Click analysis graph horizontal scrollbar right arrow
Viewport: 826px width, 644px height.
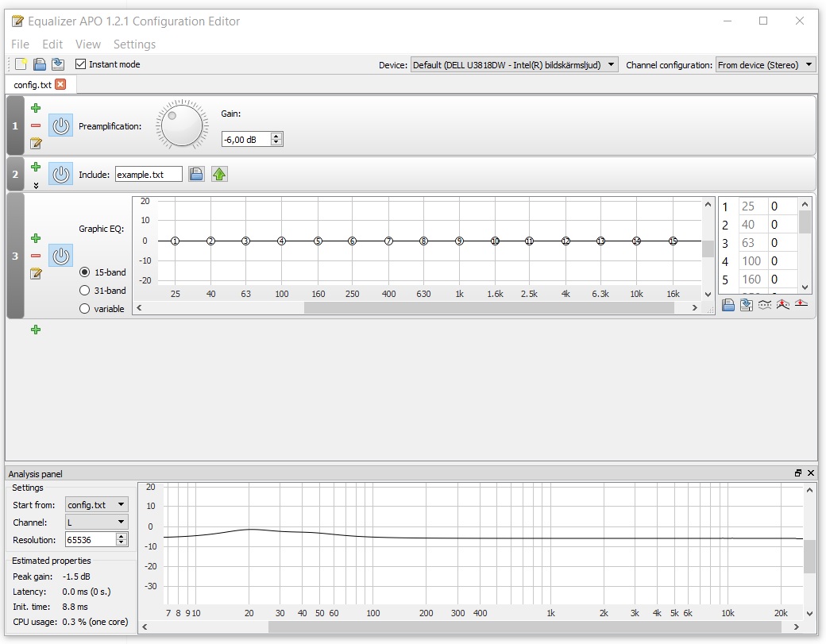pyautogui.click(x=796, y=627)
